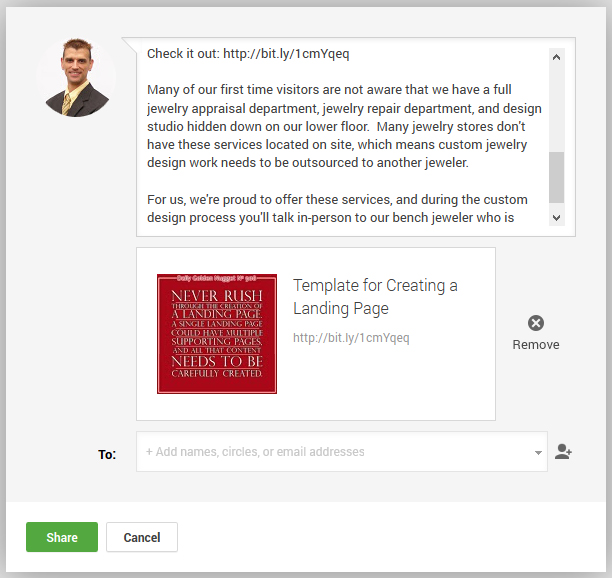Click scrollbar down arrow in post text
Viewport: 612px width, 578px height.
(557, 218)
